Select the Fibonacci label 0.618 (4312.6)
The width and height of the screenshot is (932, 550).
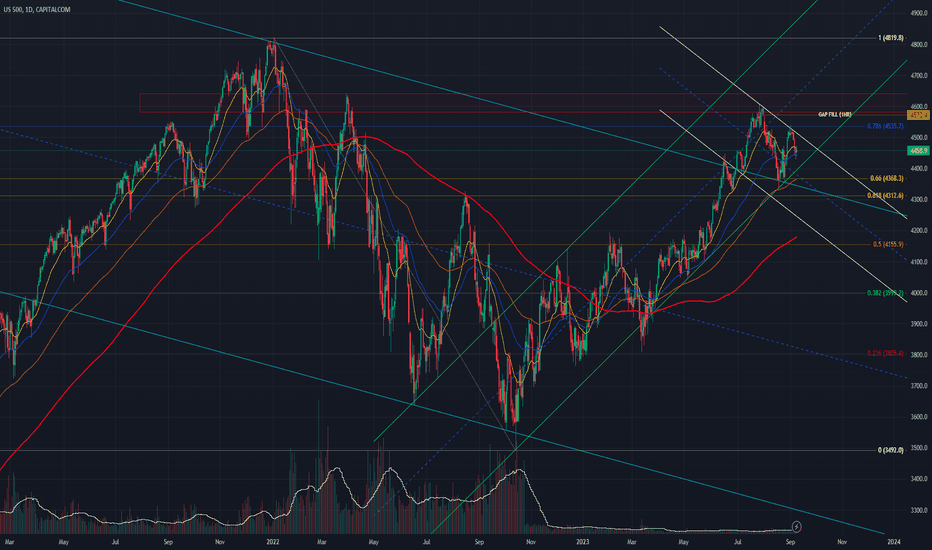tap(885, 196)
